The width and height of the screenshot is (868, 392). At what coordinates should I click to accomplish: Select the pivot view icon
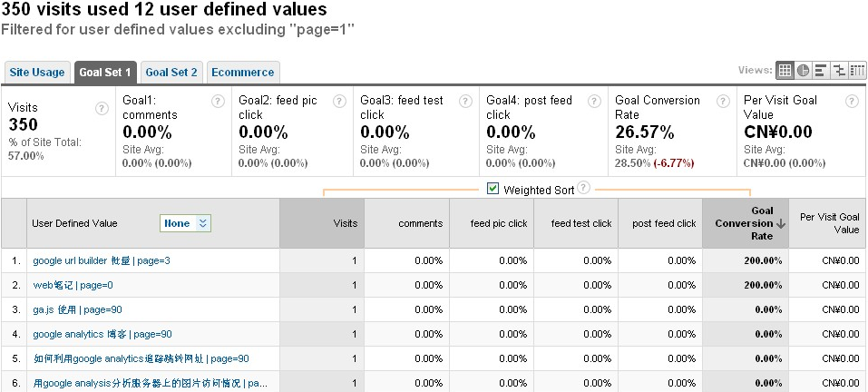857,70
